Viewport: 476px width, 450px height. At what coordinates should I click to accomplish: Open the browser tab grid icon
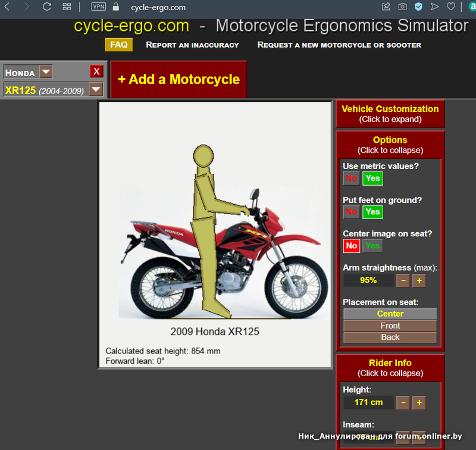point(67,7)
